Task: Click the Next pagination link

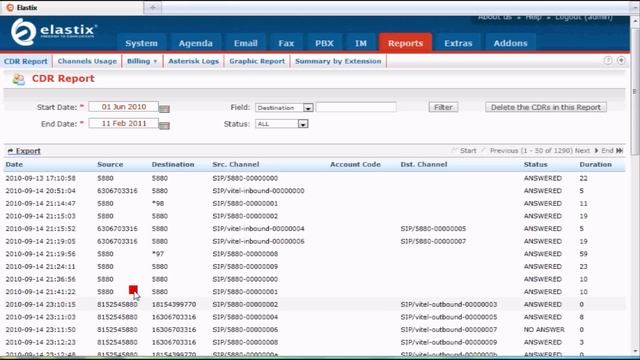Action: tap(582, 151)
